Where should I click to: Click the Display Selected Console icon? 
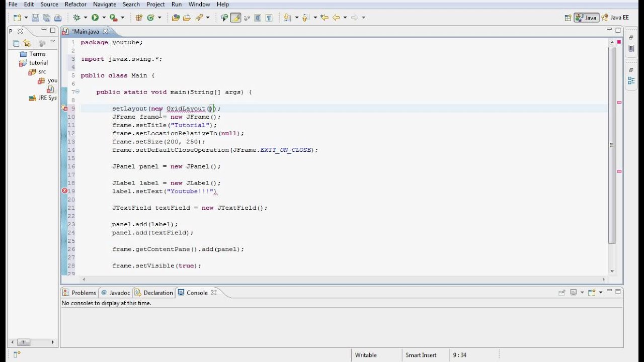coord(573,292)
